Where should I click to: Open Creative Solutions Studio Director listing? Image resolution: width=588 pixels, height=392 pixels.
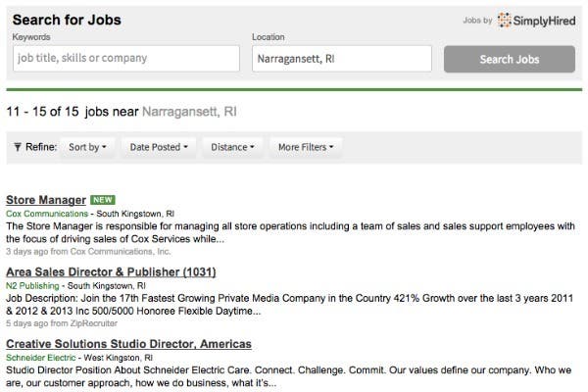[x=128, y=344]
